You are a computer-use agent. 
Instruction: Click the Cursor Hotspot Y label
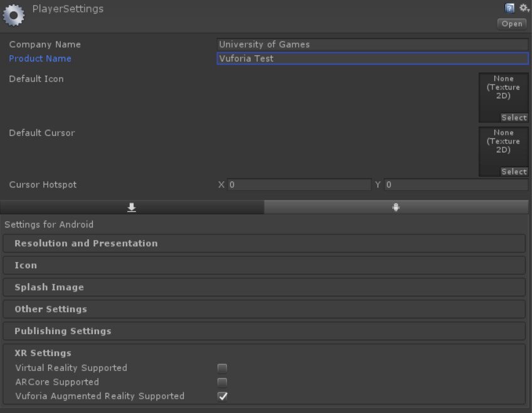tap(378, 185)
